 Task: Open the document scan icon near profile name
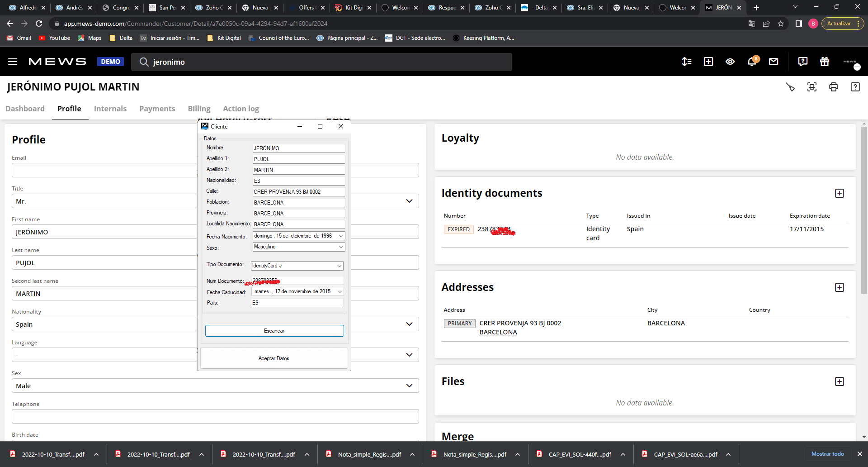812,87
